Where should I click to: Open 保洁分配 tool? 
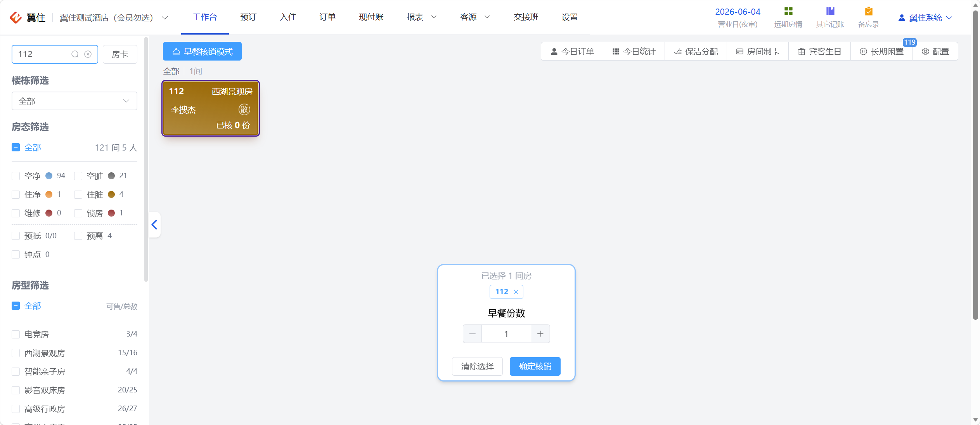click(x=696, y=52)
